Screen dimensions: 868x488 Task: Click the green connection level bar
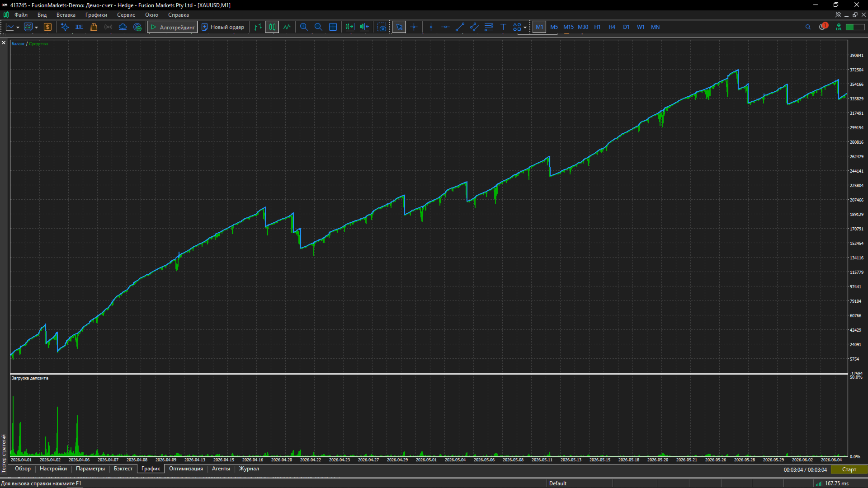[855, 27]
